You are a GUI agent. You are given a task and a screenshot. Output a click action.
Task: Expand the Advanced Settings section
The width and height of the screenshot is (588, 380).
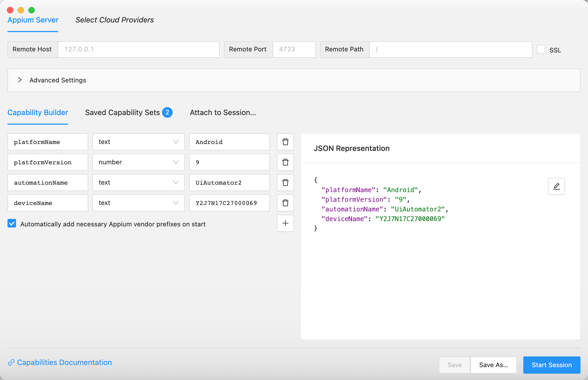[20, 80]
